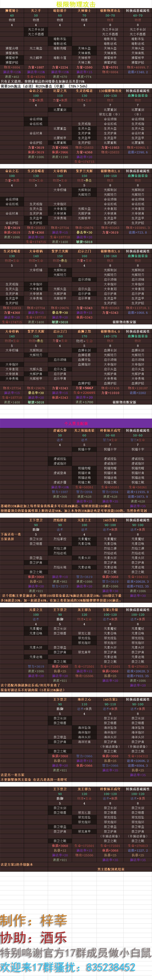
Task: Select the 暗影猎手 column header
Action: tap(60, 11)
